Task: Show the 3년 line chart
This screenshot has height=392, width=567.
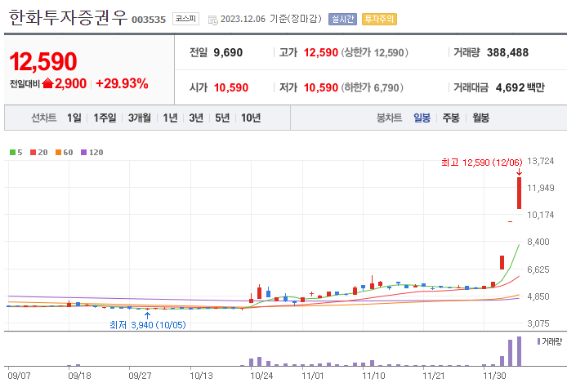Action: pyautogui.click(x=196, y=118)
